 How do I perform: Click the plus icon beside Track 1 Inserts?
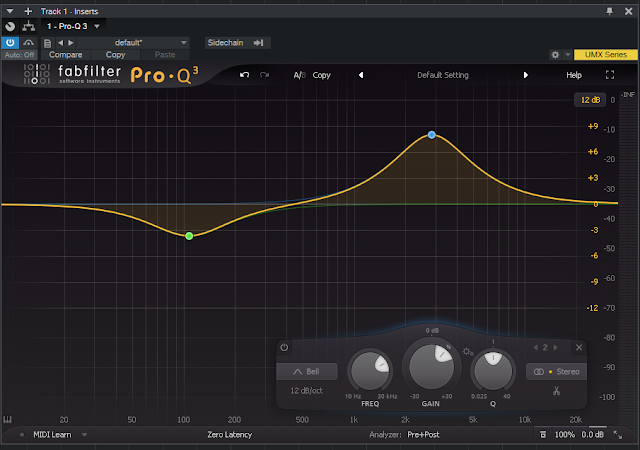click(x=28, y=11)
